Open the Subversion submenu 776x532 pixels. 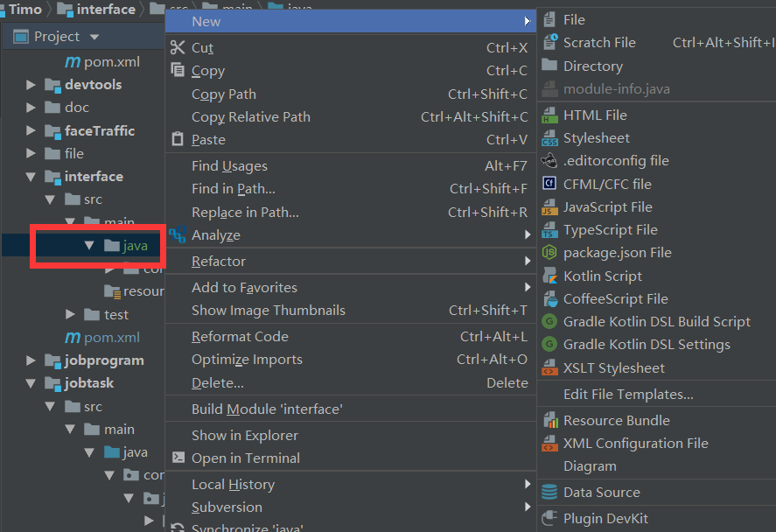click(351, 507)
